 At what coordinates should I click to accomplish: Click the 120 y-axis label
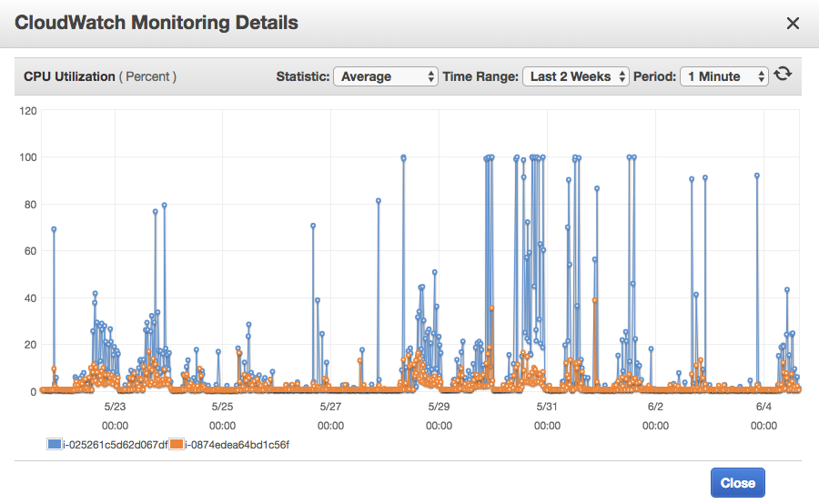click(x=27, y=111)
